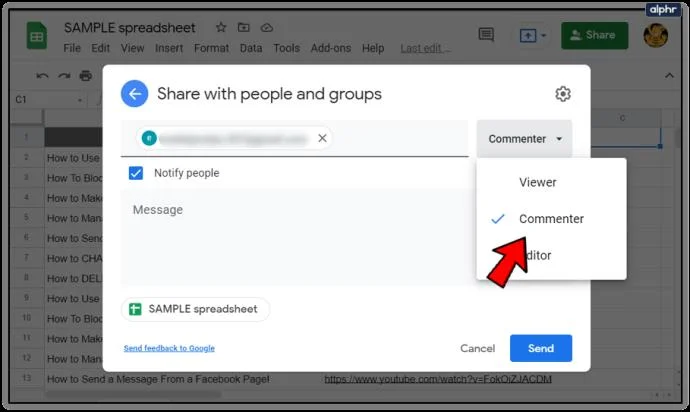Click the Google Sheets home logo

37,36
